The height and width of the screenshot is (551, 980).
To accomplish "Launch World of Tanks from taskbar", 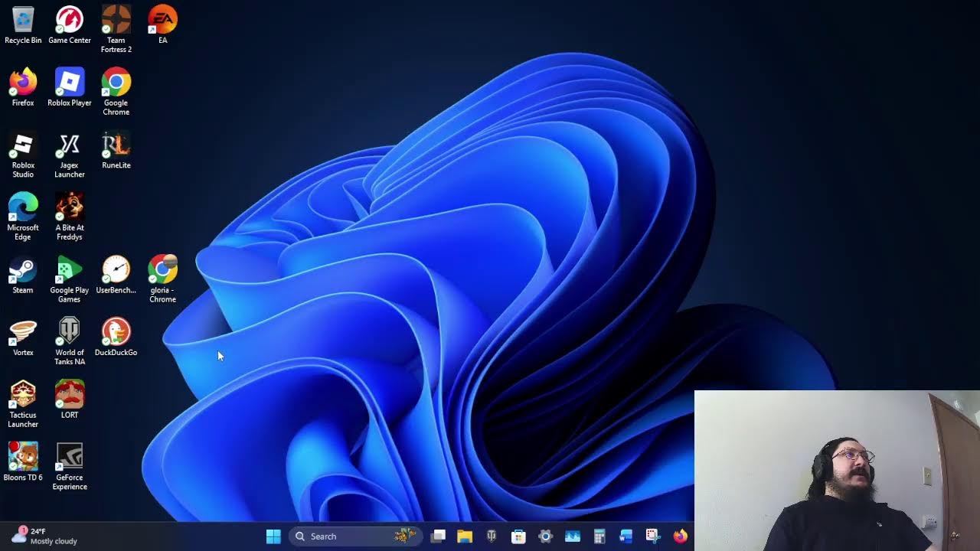I will click(x=492, y=536).
